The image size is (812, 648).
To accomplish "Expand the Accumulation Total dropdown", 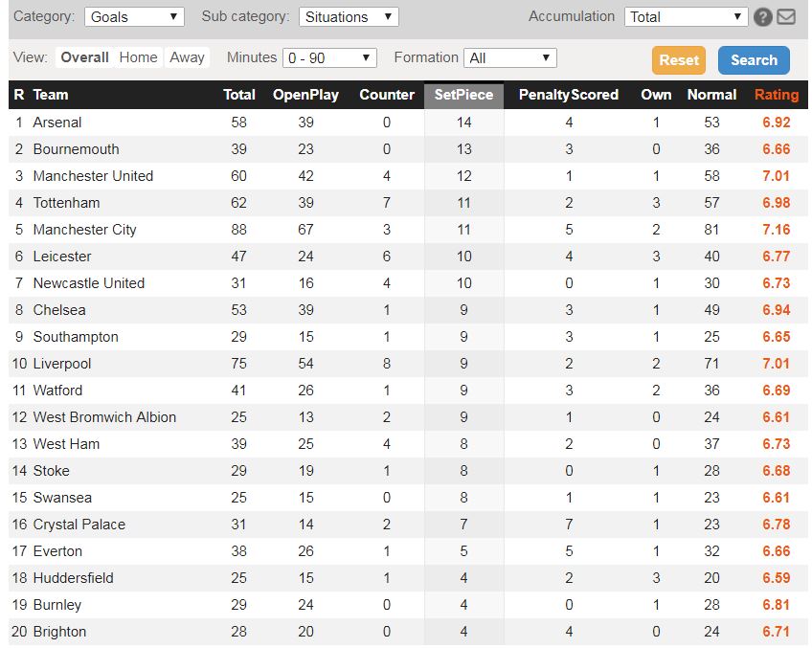I will pos(686,16).
